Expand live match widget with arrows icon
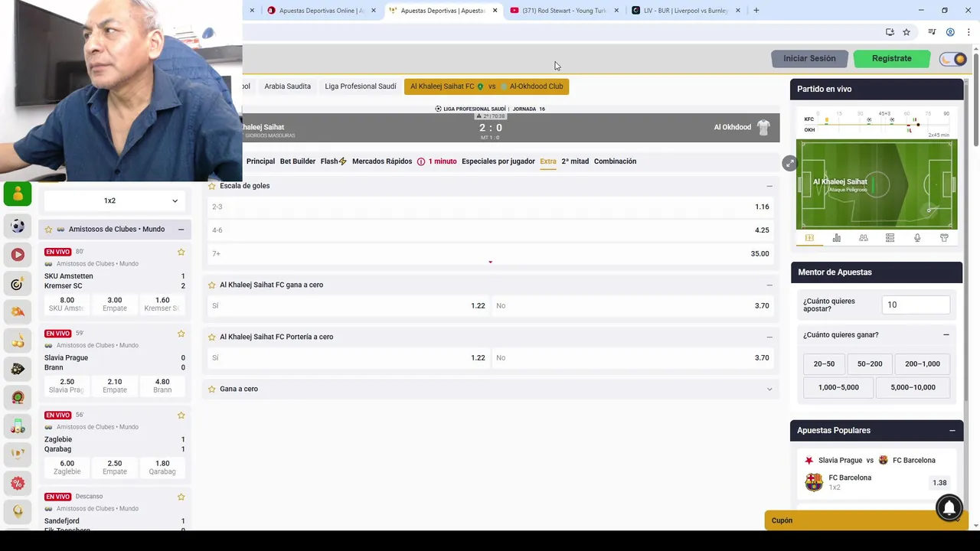 tap(789, 163)
